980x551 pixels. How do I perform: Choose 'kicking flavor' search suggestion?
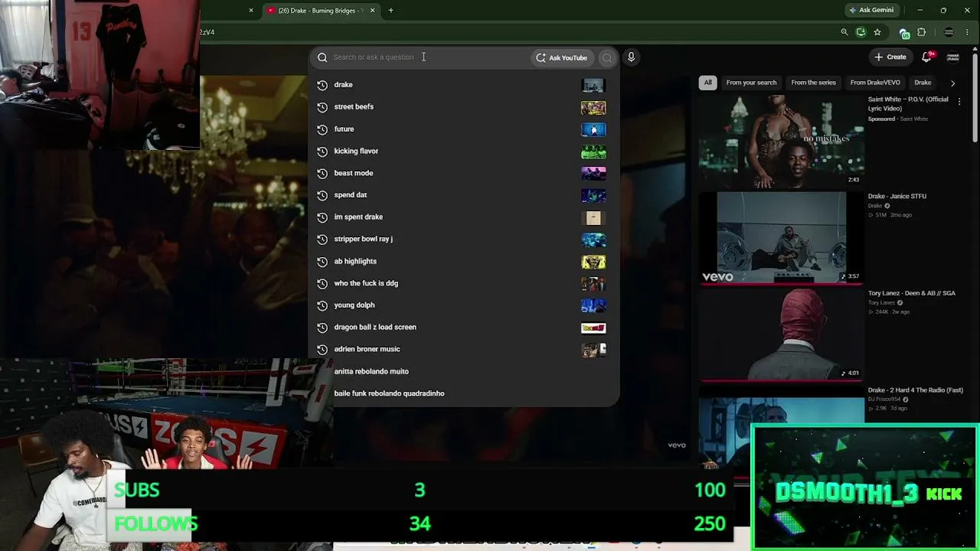point(464,152)
